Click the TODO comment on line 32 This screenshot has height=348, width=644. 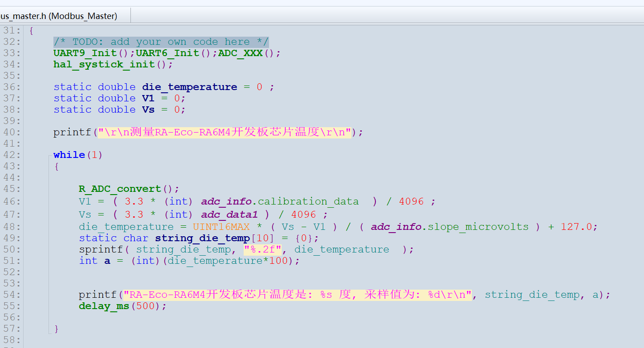(x=161, y=42)
